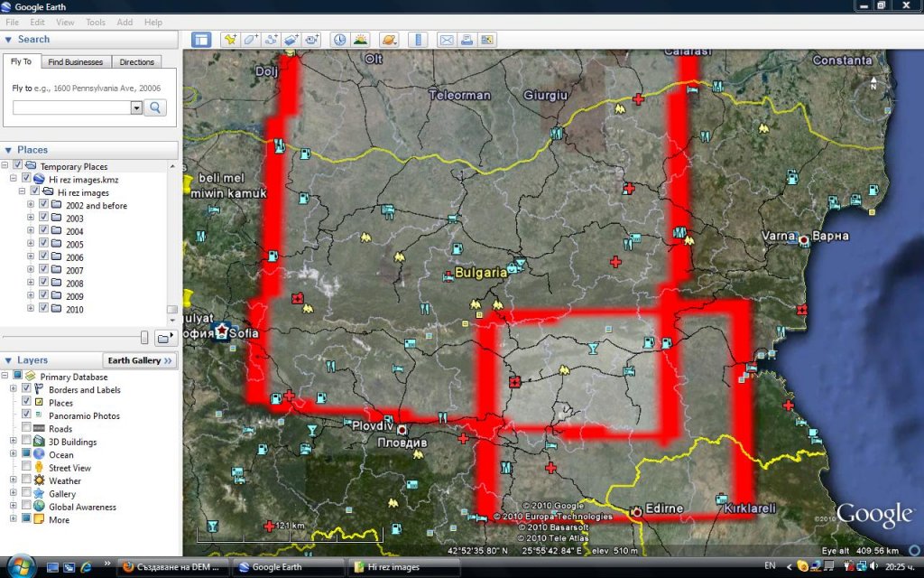Image resolution: width=924 pixels, height=578 pixels.
Task: Add an image overlay from toolbar
Action: 291,40
